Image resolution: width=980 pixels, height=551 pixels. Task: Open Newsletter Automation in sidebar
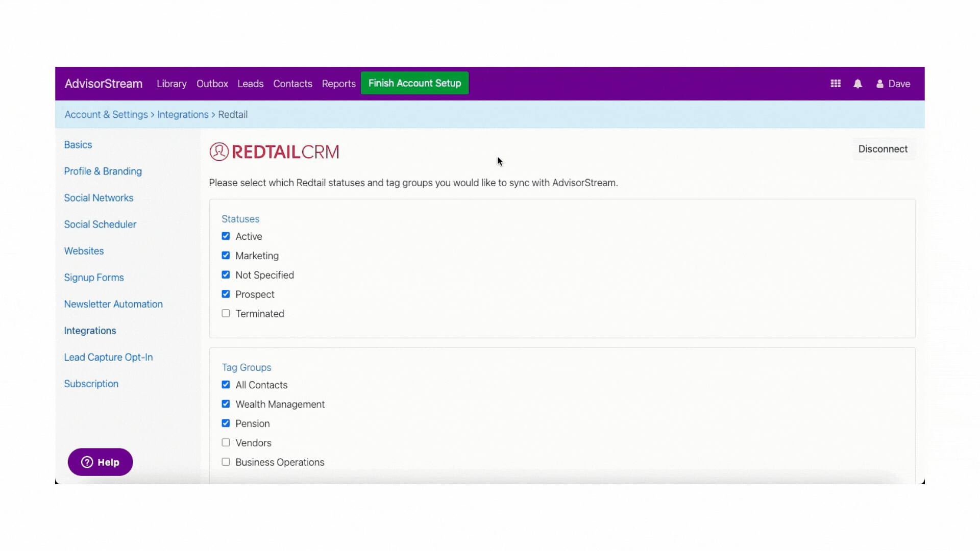point(113,304)
